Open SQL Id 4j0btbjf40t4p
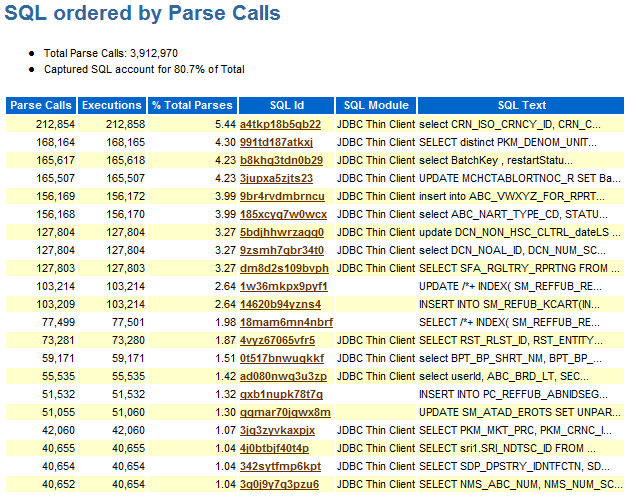 (274, 448)
